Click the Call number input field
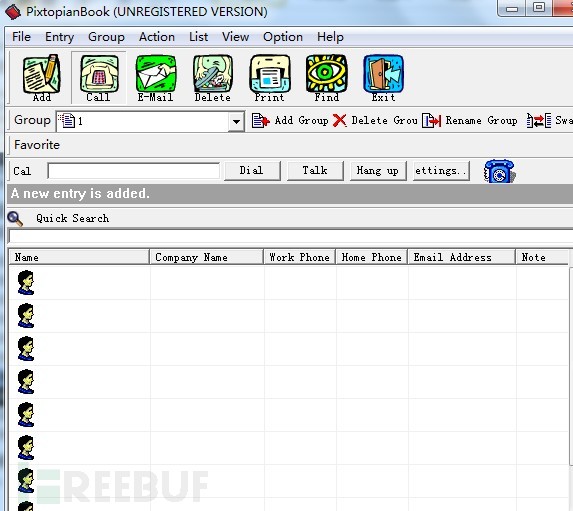573x511 pixels. [133, 171]
